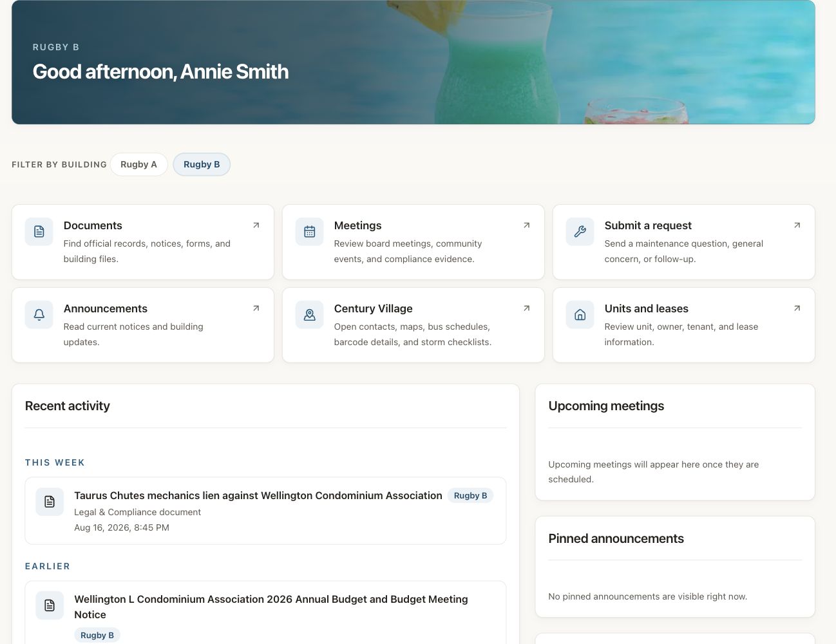Click the Announcements bell icon
Image resolution: width=836 pixels, height=644 pixels.
click(39, 314)
